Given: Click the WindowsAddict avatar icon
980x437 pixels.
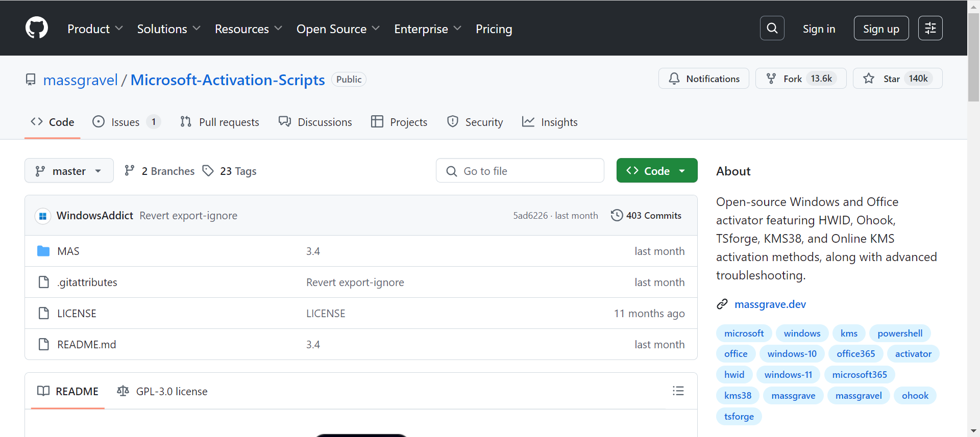Looking at the screenshot, I should tap(43, 216).
